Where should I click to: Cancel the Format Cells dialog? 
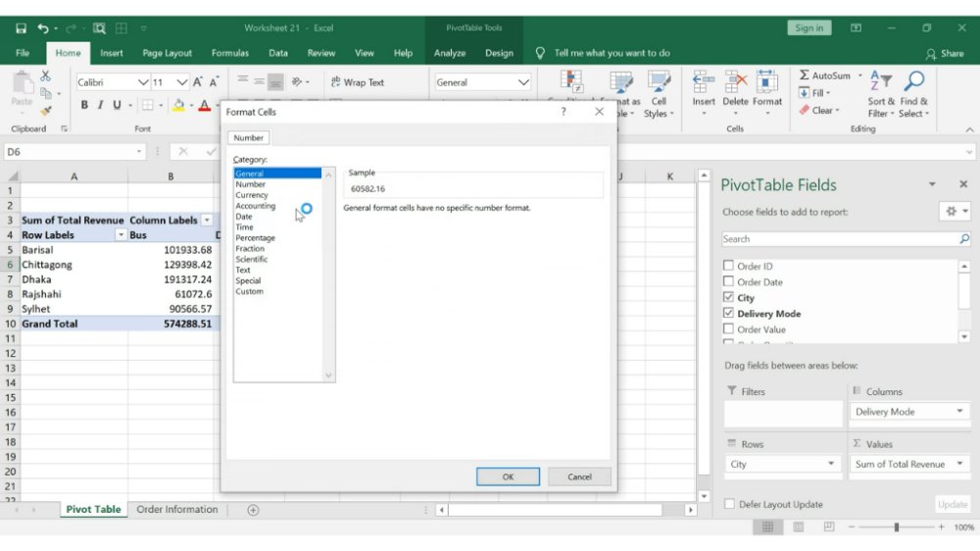point(579,476)
